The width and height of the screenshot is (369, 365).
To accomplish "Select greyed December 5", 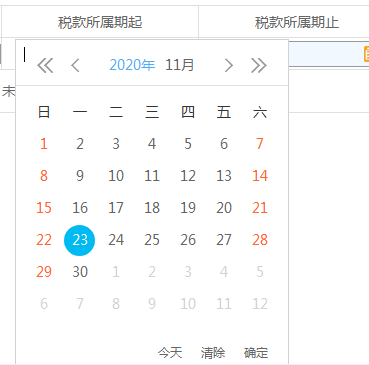I will point(260,272).
